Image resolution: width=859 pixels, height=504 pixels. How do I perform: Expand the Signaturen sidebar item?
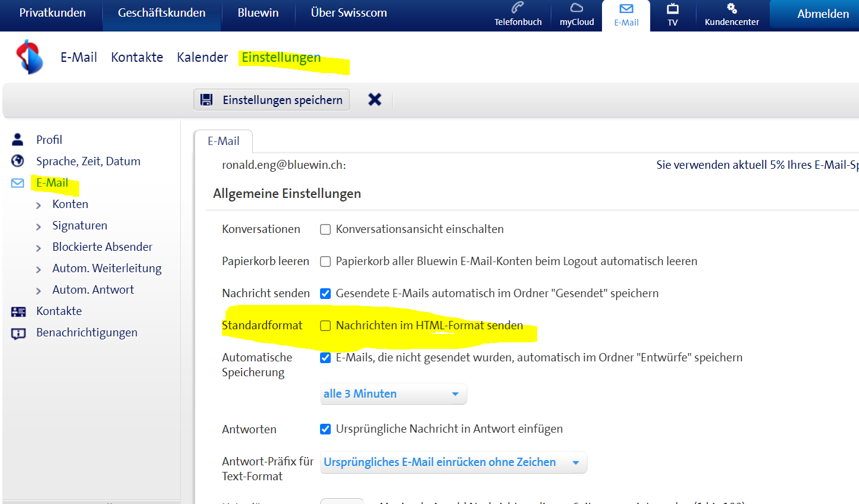pos(80,226)
